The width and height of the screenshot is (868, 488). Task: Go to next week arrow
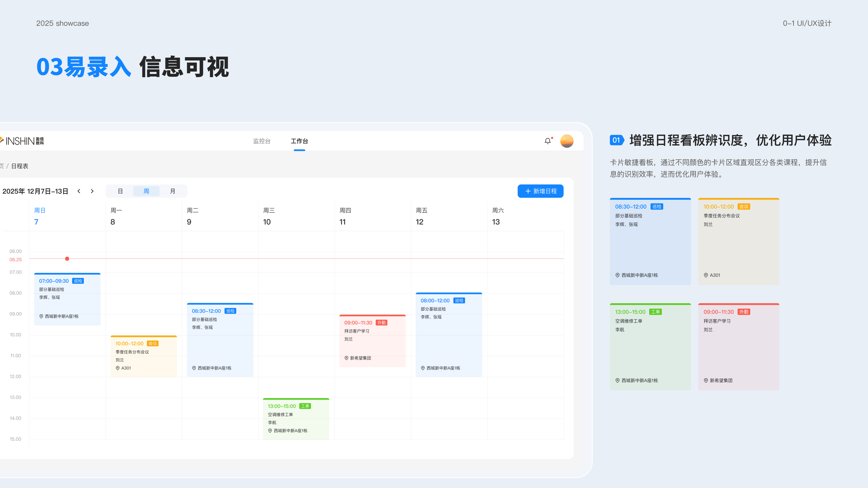[92, 191]
